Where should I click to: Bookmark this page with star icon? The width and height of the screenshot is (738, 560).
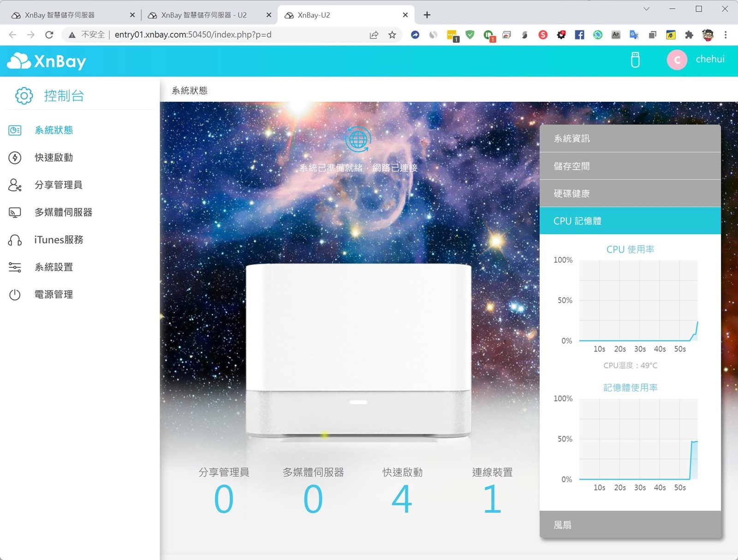(x=392, y=35)
